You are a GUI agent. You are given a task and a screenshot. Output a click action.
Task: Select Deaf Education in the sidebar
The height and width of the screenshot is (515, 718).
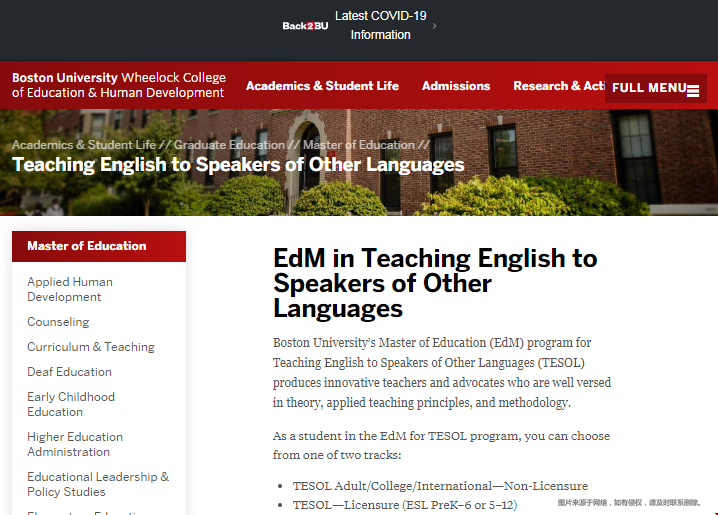[69, 372]
